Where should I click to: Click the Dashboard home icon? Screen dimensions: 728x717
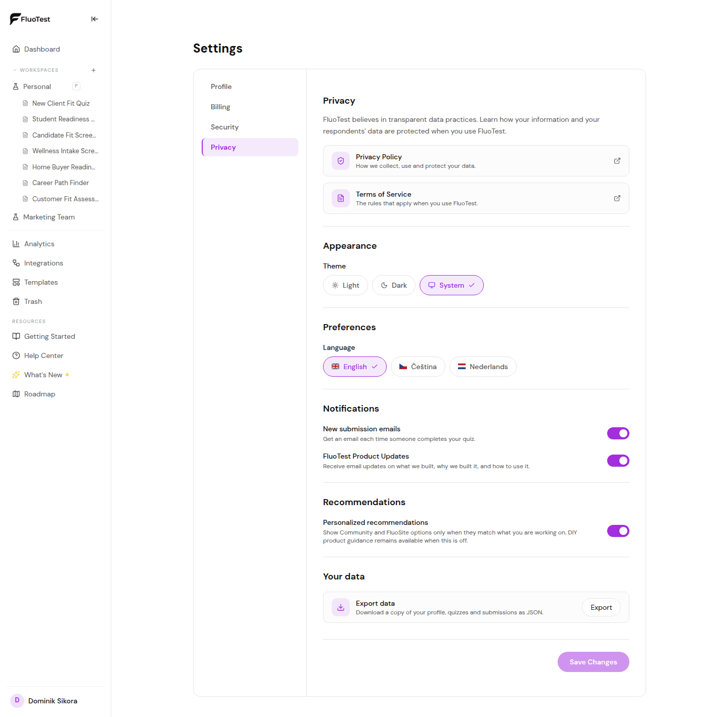tap(16, 49)
